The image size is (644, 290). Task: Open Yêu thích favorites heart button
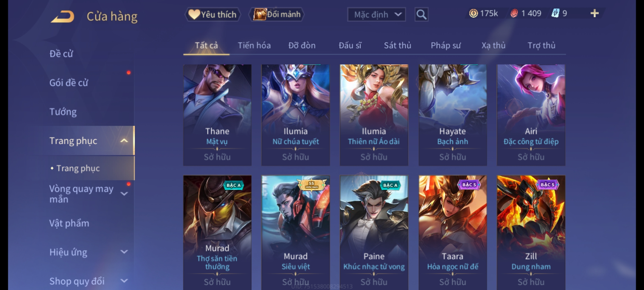(x=213, y=15)
